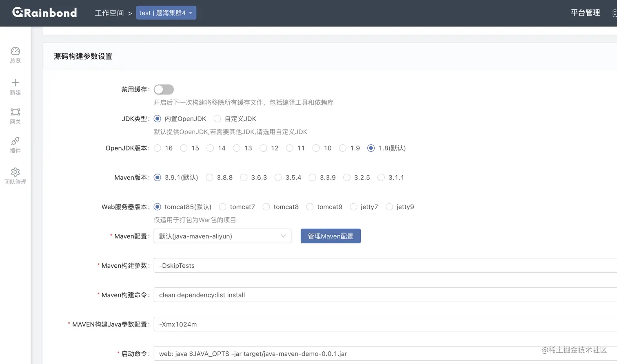The height and width of the screenshot is (364, 617).
Task: Select Maven version 3.1.1
Action: pyautogui.click(x=381, y=177)
